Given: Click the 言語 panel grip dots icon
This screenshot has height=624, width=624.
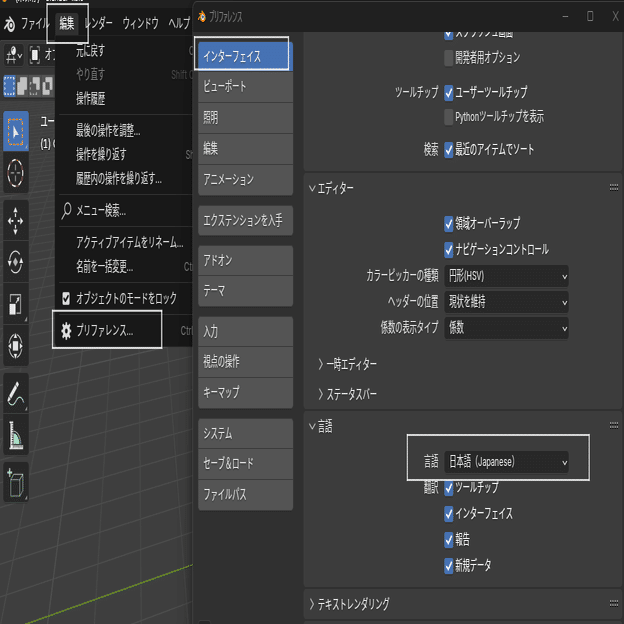Looking at the screenshot, I should 614,425.
